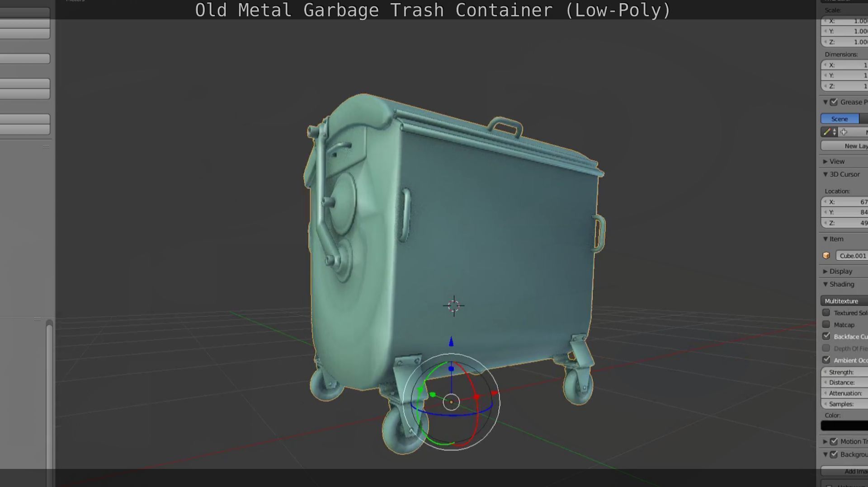Click the 3D Cursor Location Z field
Screen dimensions: 868x487
point(844,223)
